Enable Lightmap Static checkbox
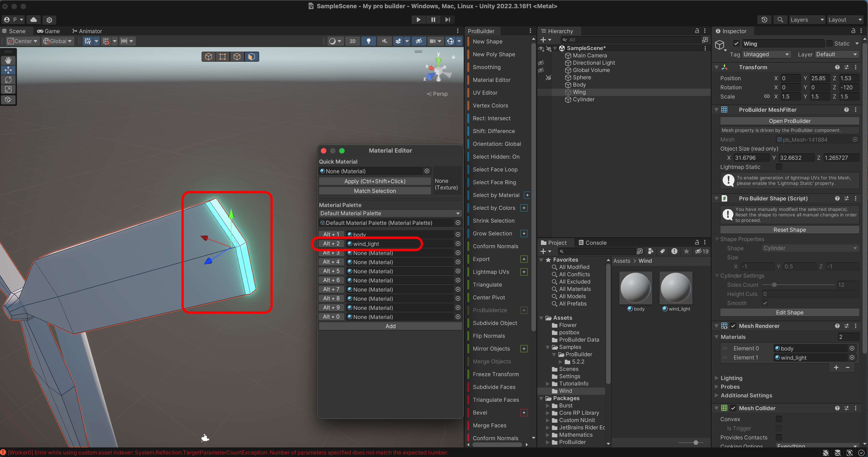Screen dimensions: 868x457 click(779, 167)
